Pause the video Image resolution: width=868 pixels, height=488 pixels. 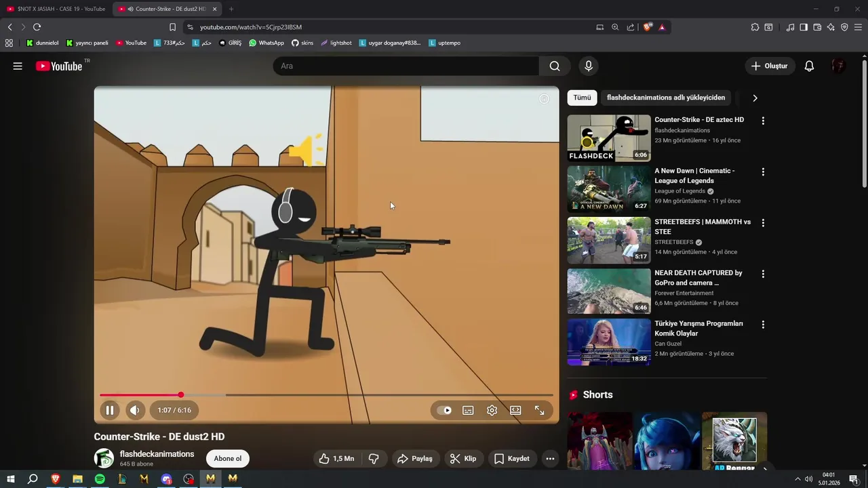[109, 410]
